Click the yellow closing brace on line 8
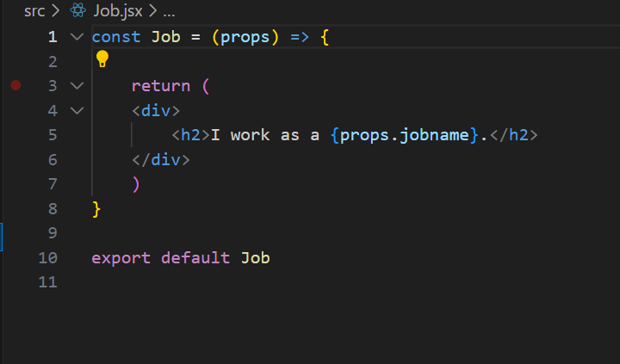 96,209
